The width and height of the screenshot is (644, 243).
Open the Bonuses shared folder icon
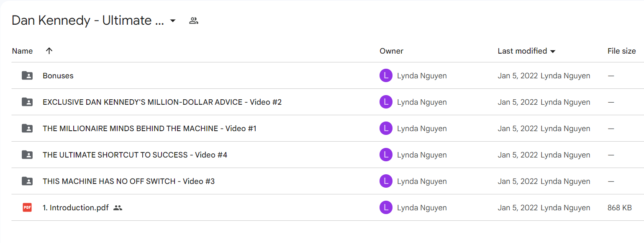tap(27, 75)
